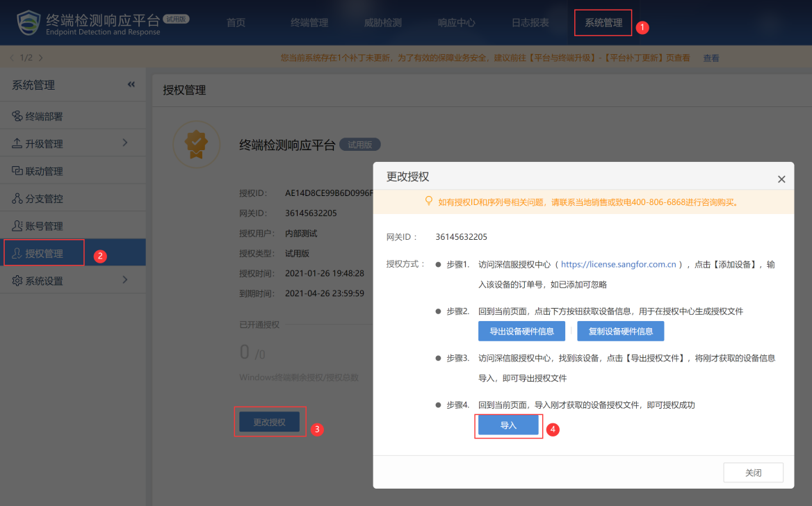The width and height of the screenshot is (812, 506).
Task: Click the 查看 link in notice bar
Action: point(711,58)
